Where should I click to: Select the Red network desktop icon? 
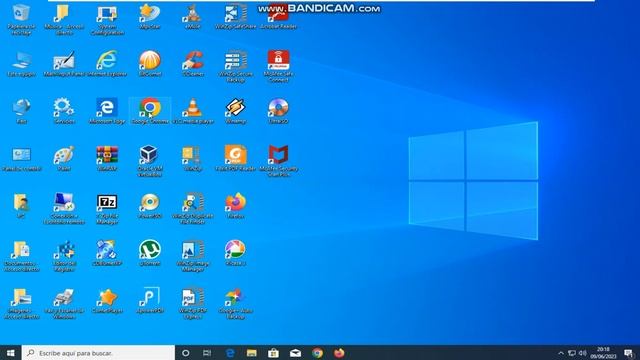(x=21, y=111)
